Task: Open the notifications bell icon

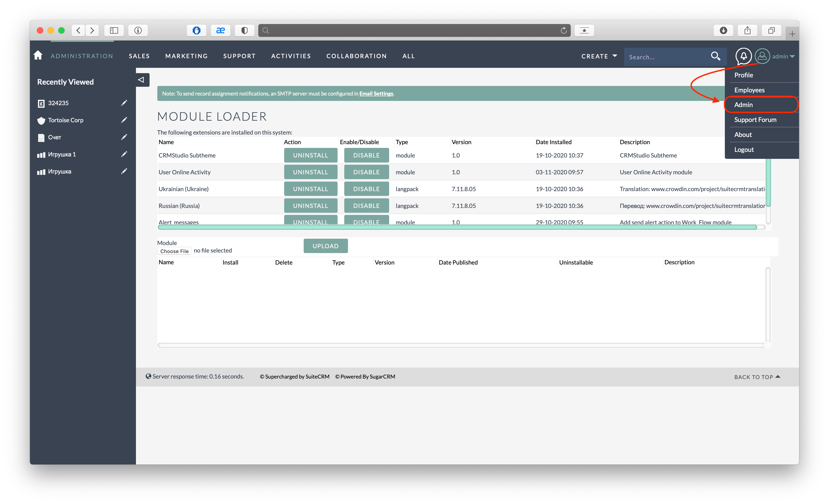Action: pyautogui.click(x=743, y=56)
